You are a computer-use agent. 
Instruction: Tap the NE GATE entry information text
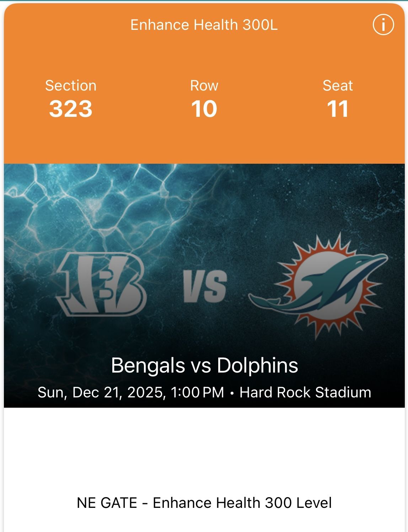(107, 503)
